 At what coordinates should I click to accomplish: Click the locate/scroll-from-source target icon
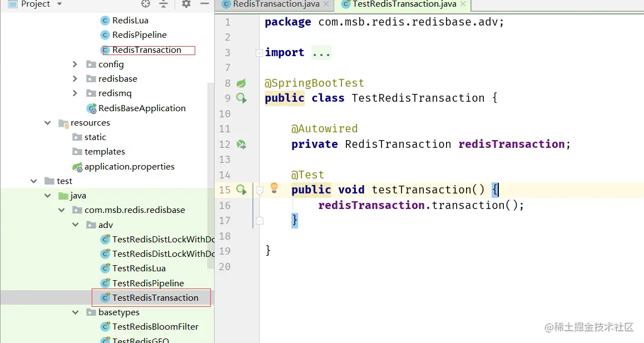point(145,4)
